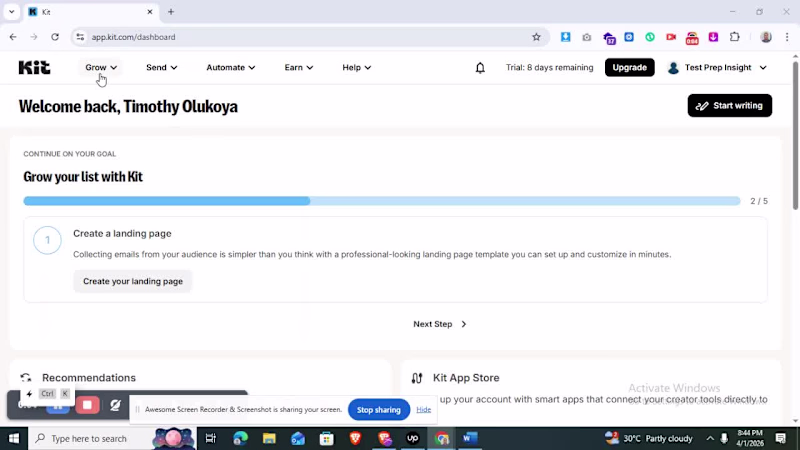Screen dimensions: 800x450
Task: Open the Upwork app on the taskbar
Action: pyautogui.click(x=413, y=438)
